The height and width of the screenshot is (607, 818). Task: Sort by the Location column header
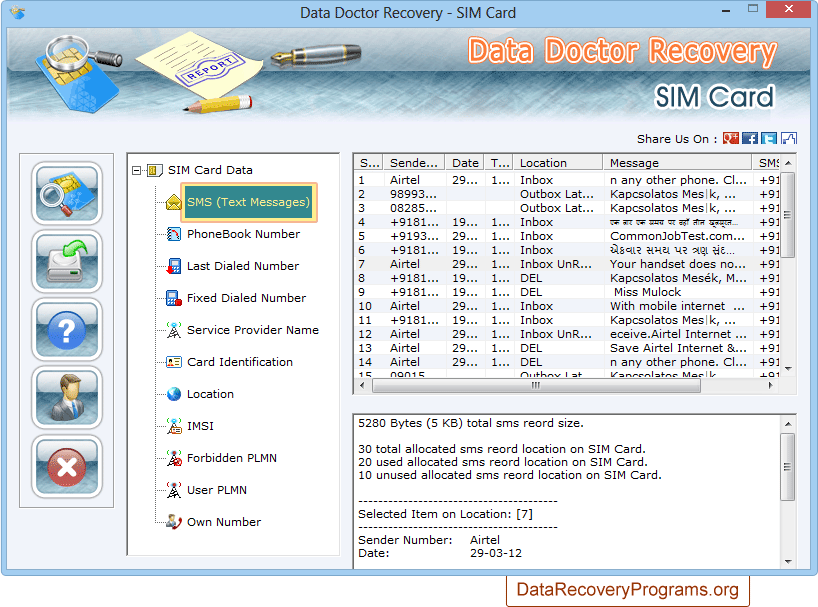(558, 163)
